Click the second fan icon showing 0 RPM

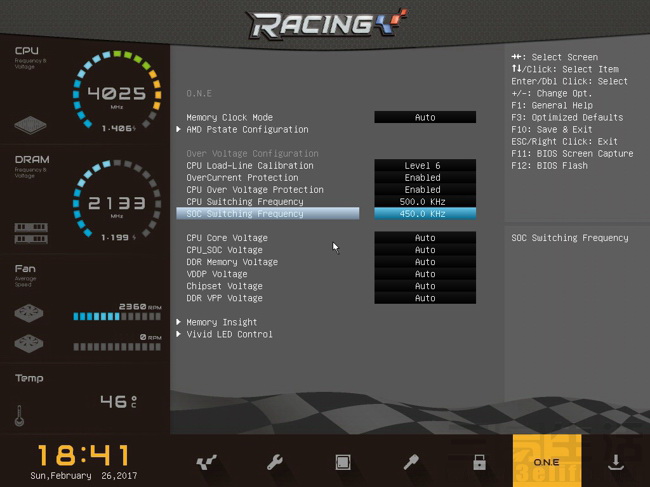click(29, 344)
